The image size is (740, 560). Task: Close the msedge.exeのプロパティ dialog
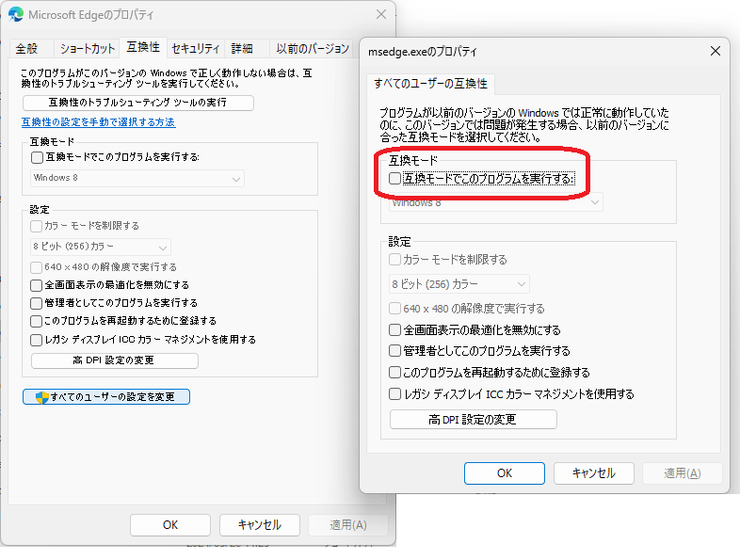(716, 51)
